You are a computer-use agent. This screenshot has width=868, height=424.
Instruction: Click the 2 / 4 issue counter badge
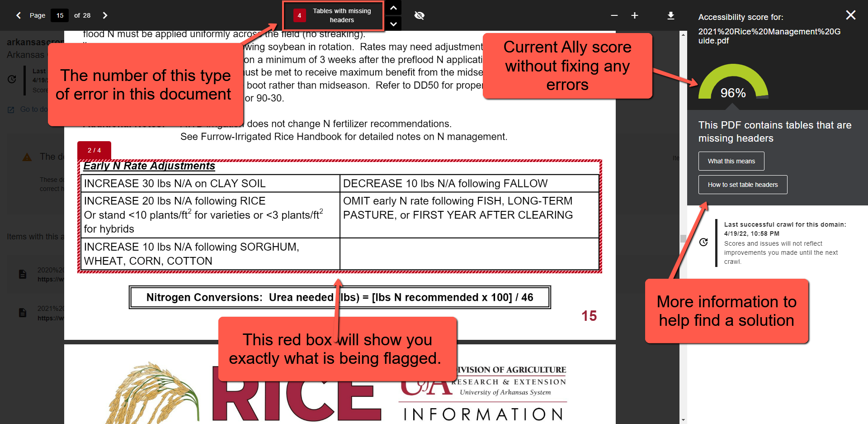pyautogui.click(x=94, y=150)
